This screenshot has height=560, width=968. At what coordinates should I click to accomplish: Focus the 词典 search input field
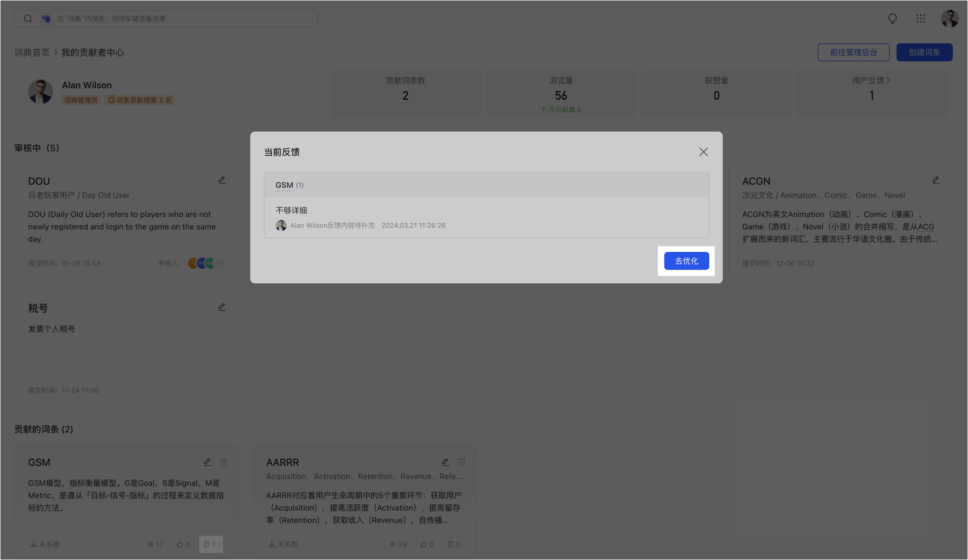166,19
